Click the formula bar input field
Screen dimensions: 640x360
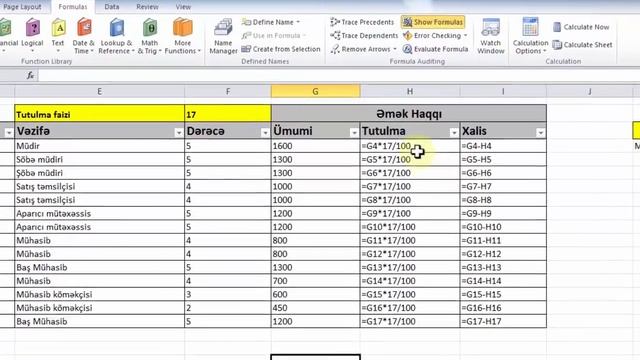click(338, 76)
